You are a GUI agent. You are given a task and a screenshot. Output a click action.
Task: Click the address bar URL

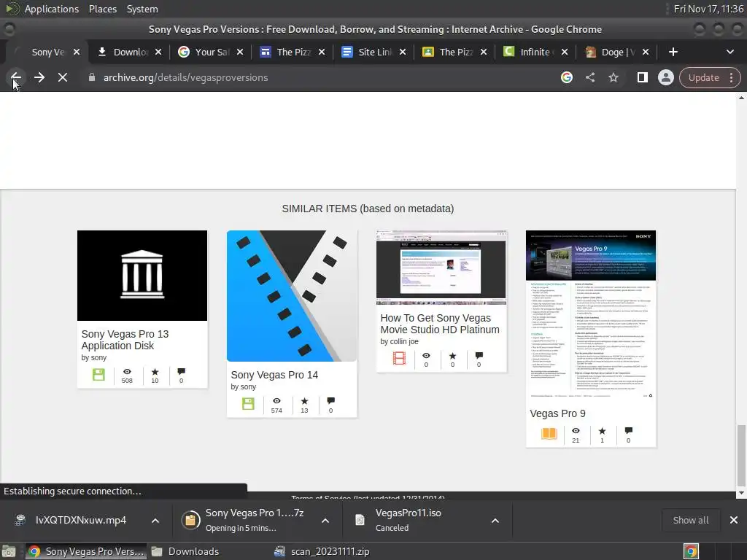185,77
